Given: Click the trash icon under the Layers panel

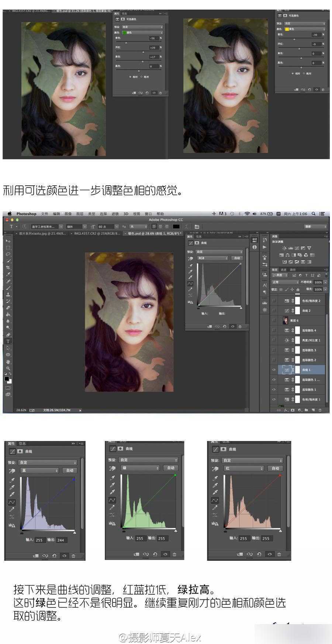Looking at the screenshot, I should point(320,410).
